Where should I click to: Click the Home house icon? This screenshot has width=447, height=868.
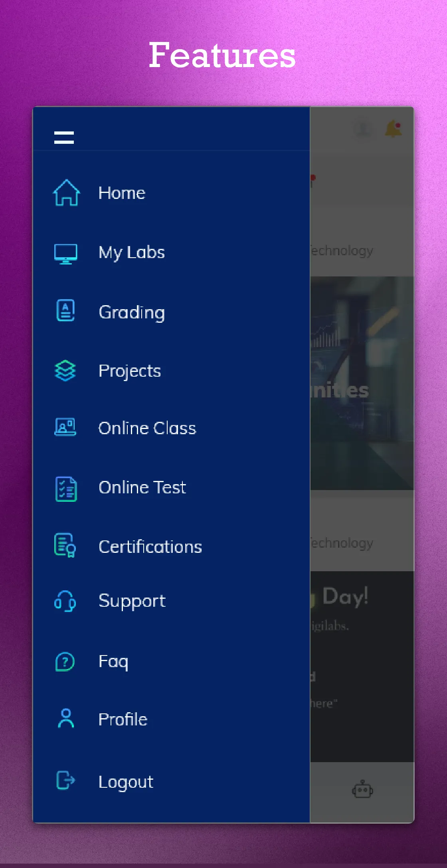point(66,193)
